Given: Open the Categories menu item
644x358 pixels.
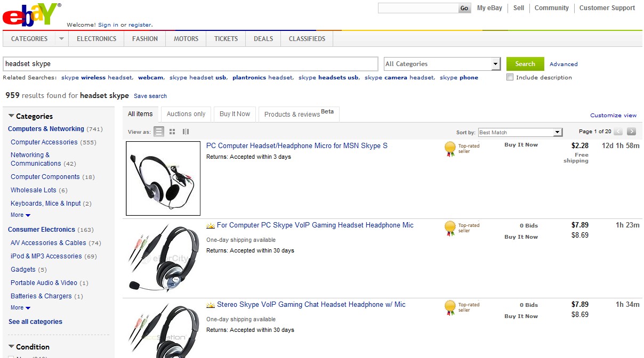Looking at the screenshot, I should (29, 39).
